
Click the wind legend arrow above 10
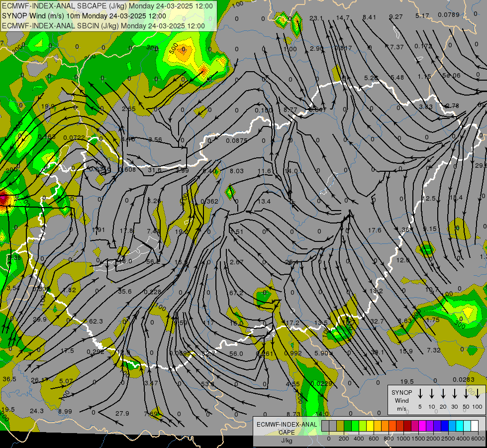click(x=432, y=393)
